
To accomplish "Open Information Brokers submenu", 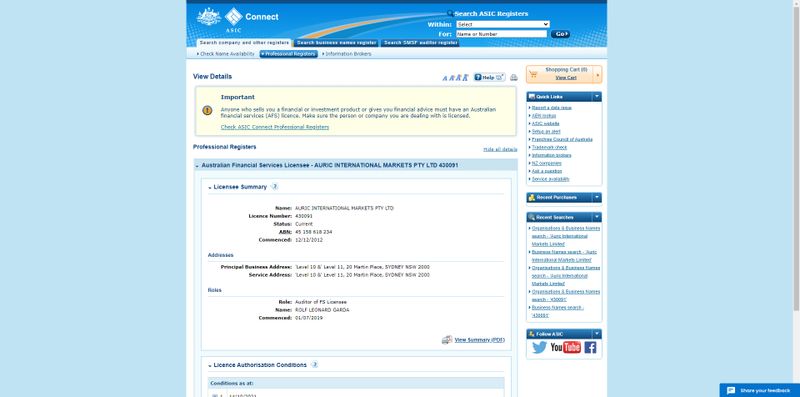I will pyautogui.click(x=347, y=54).
